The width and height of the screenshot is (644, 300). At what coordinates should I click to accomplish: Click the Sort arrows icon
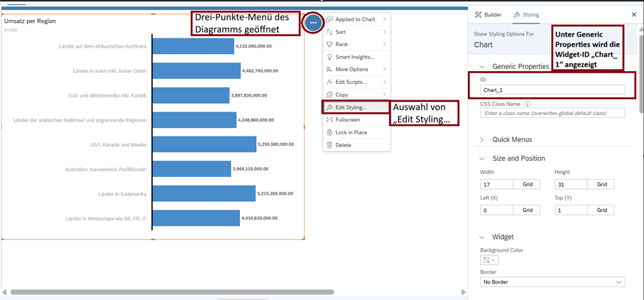tap(329, 32)
